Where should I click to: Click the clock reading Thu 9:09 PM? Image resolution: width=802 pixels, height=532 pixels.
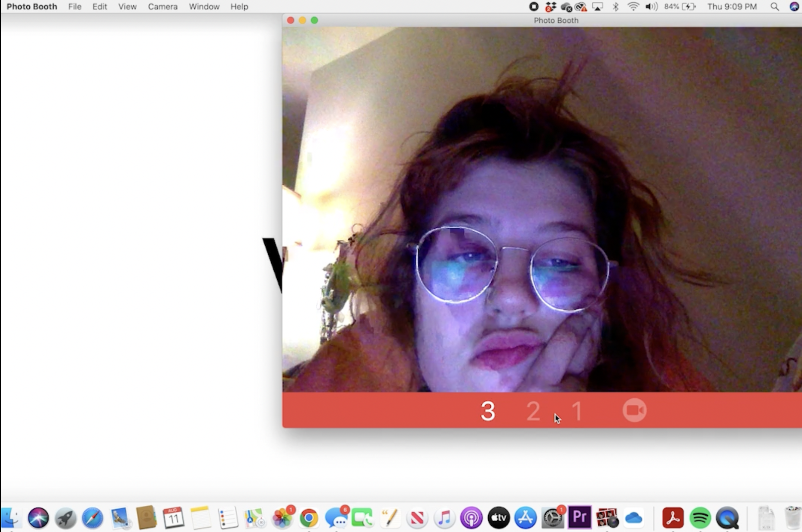pyautogui.click(x=732, y=6)
